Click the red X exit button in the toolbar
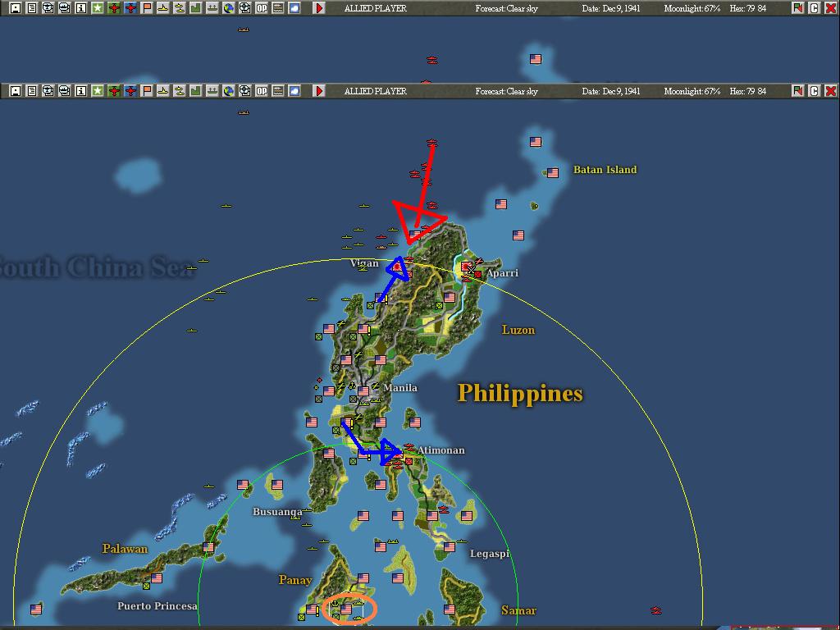Screen dimensions: 840x630 (x=831, y=91)
